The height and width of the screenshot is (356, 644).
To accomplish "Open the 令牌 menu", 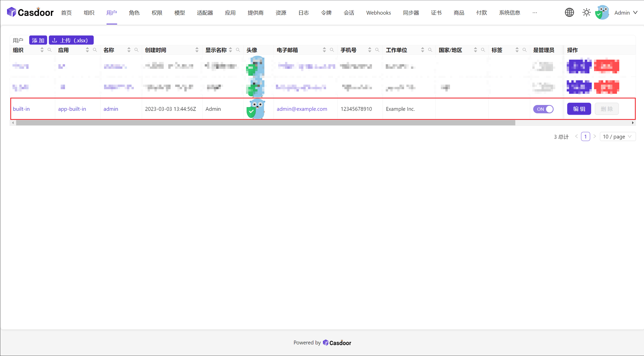I will 326,12.
